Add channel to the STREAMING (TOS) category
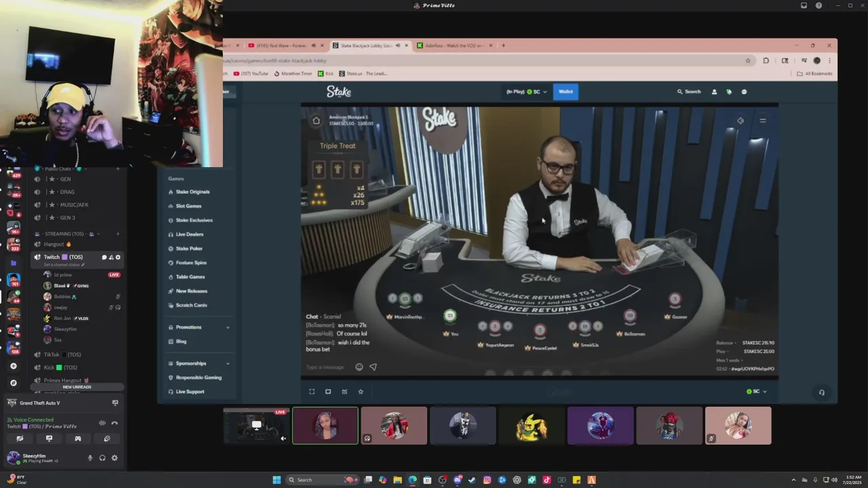Screen dimensions: 868x488 pos(117,234)
